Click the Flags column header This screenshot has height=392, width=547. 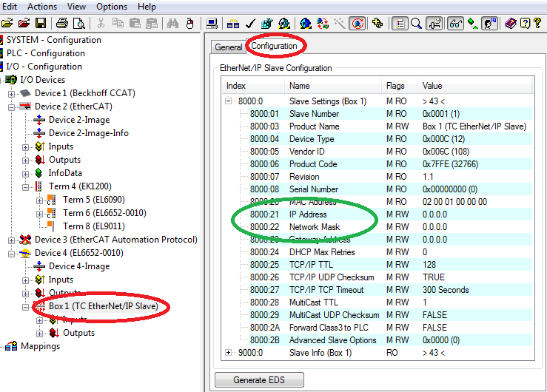[x=399, y=86]
